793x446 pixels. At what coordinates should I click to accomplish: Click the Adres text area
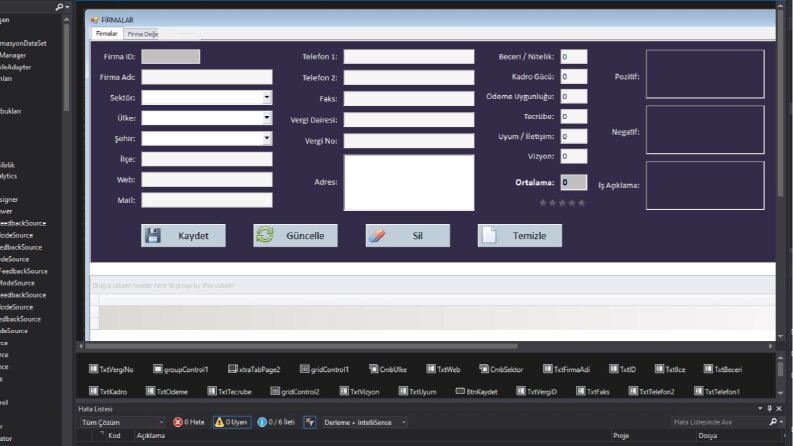(x=409, y=183)
